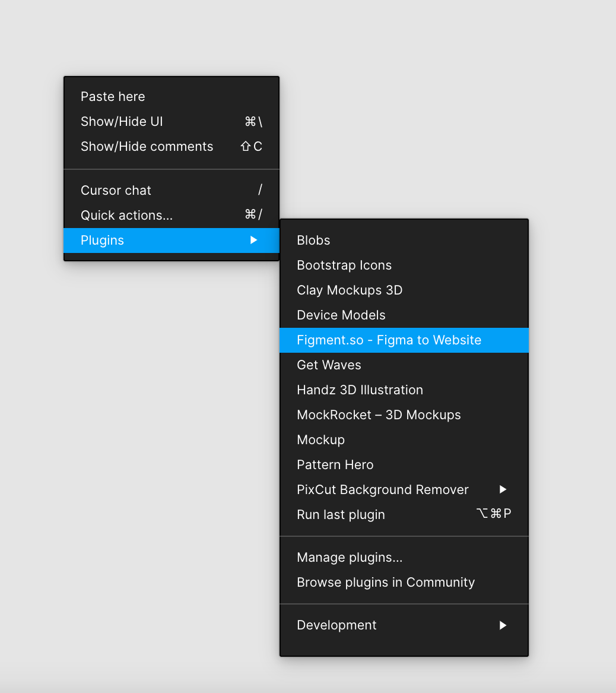Select the Mockup plugin entry
The width and height of the screenshot is (616, 693).
pyautogui.click(x=404, y=440)
